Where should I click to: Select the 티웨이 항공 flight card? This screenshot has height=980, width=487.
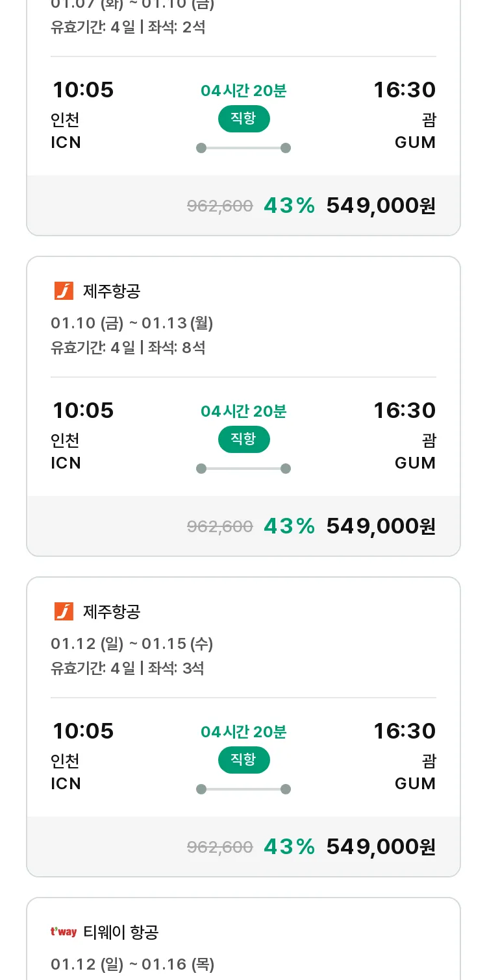tap(243, 938)
